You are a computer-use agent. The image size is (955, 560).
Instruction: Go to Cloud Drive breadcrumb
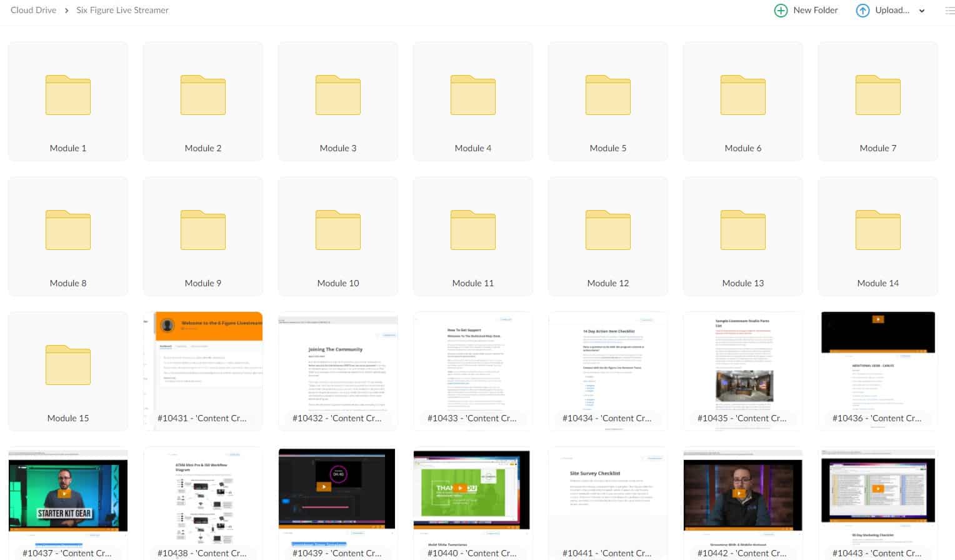pyautogui.click(x=33, y=11)
